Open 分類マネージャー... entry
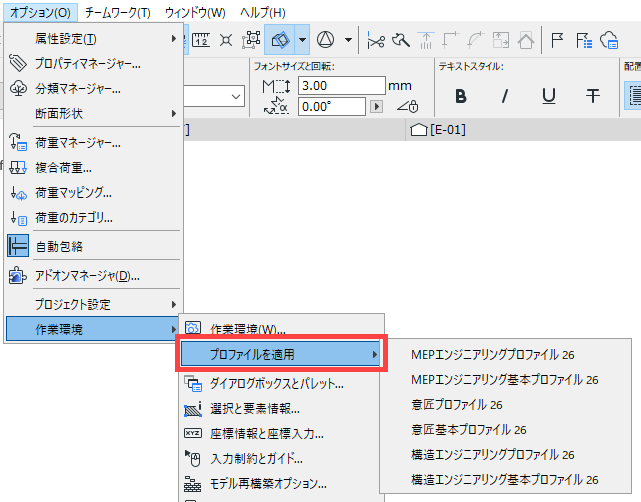Screen dimensions: 641x502 (x=94, y=88)
